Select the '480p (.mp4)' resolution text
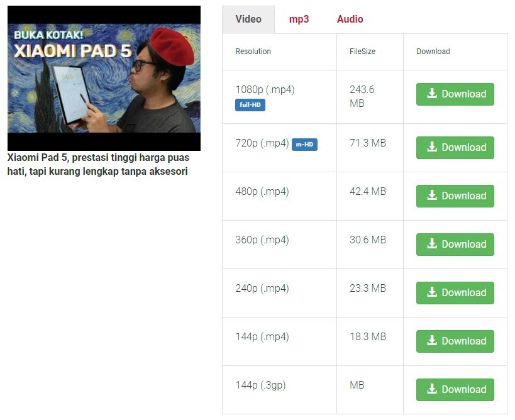515x420 pixels. tap(262, 191)
